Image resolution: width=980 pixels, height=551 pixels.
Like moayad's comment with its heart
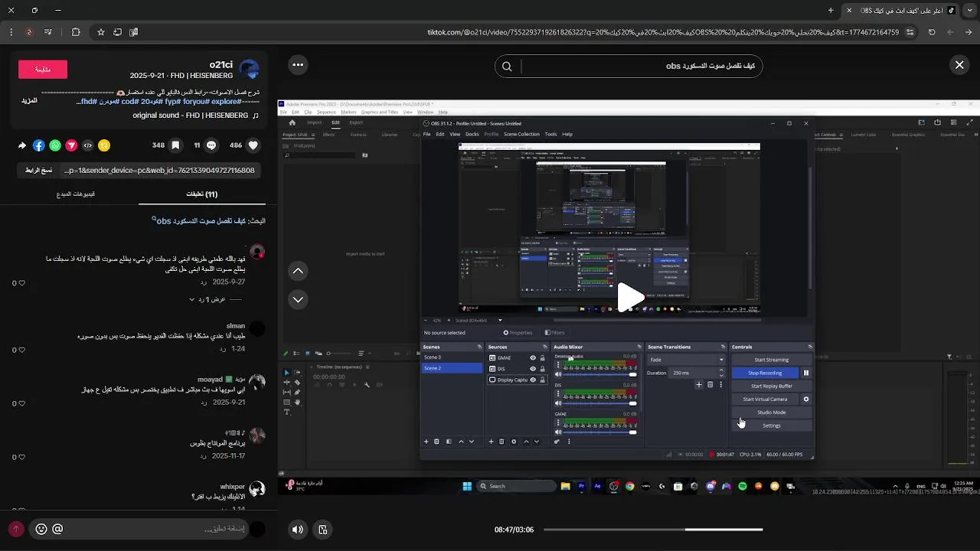point(21,403)
